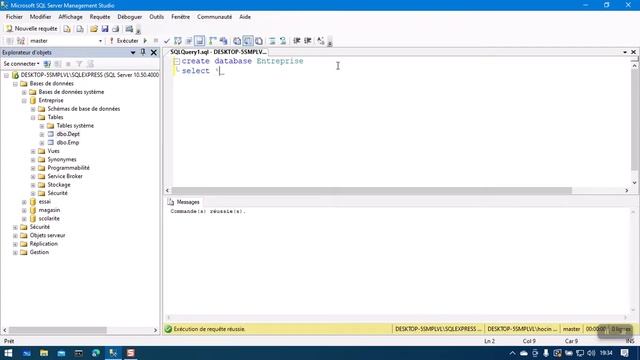Parse the query with the checkmark icon
640x360 pixels.
pos(167,41)
